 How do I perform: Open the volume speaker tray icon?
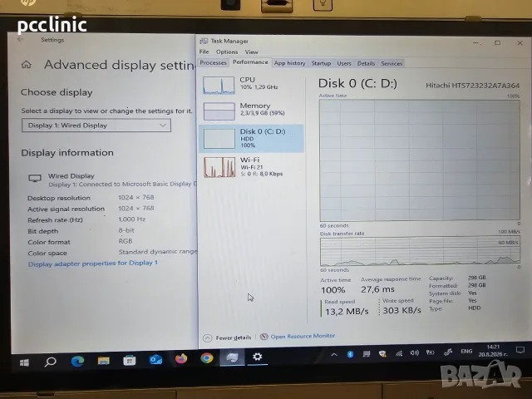click(x=414, y=352)
